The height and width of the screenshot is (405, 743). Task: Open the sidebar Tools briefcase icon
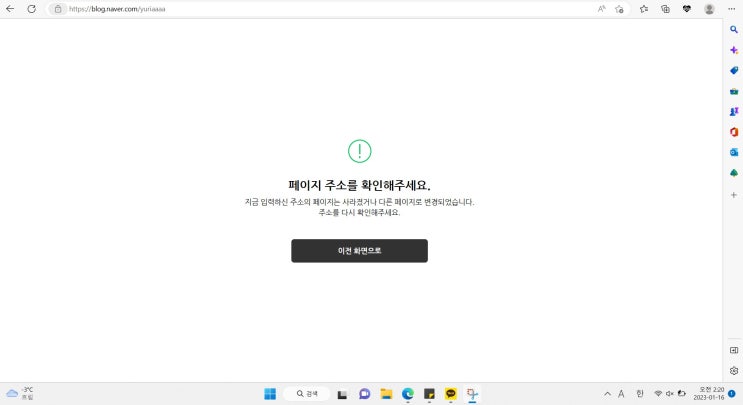point(734,91)
